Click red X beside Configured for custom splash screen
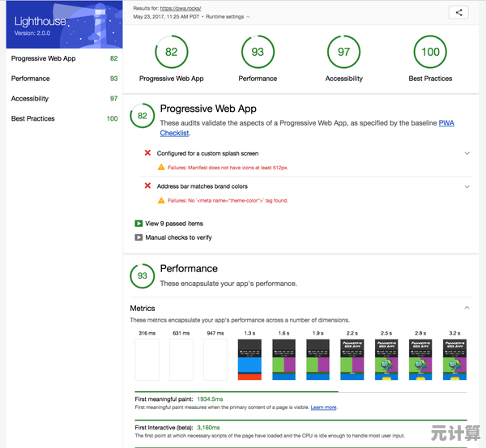The image size is (486, 448). click(147, 153)
